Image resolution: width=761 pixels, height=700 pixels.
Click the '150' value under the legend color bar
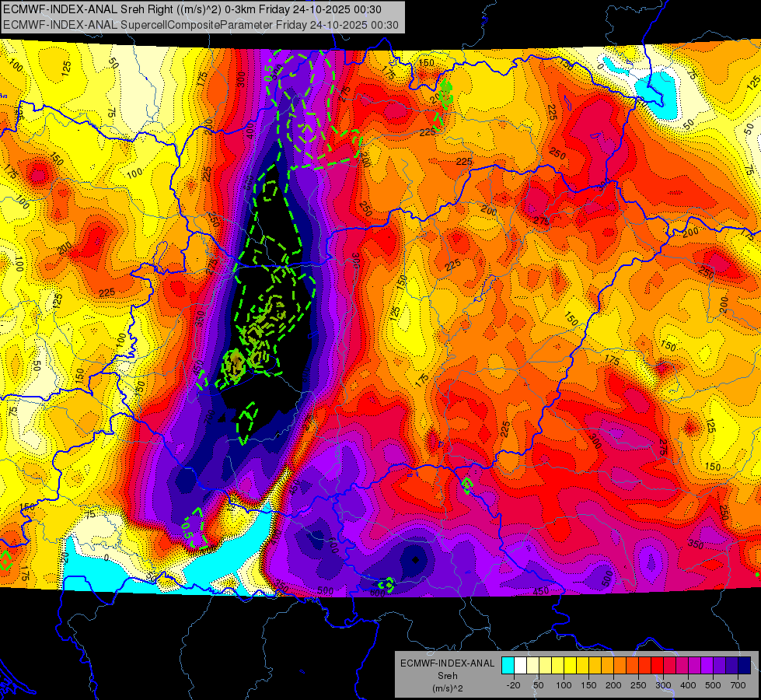tap(588, 685)
